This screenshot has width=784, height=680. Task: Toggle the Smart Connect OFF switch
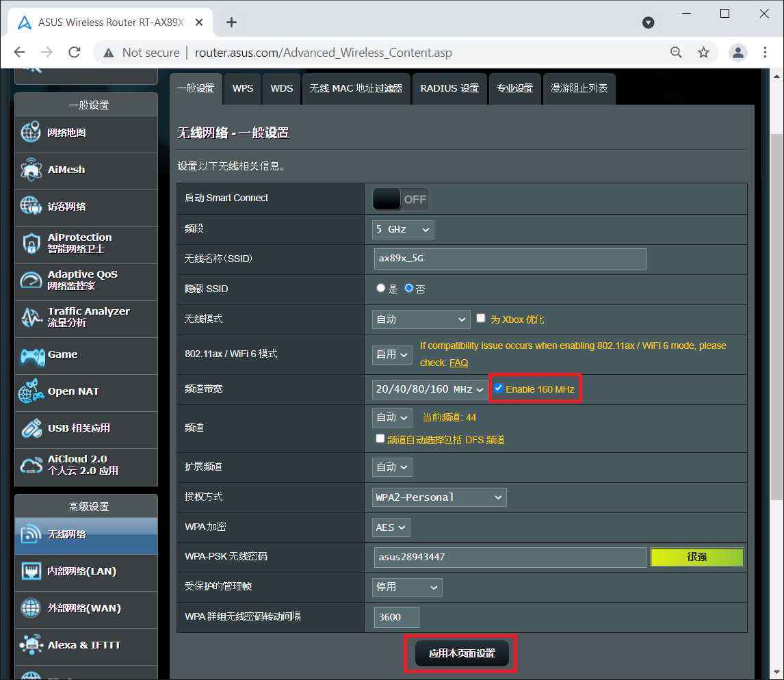click(400, 199)
